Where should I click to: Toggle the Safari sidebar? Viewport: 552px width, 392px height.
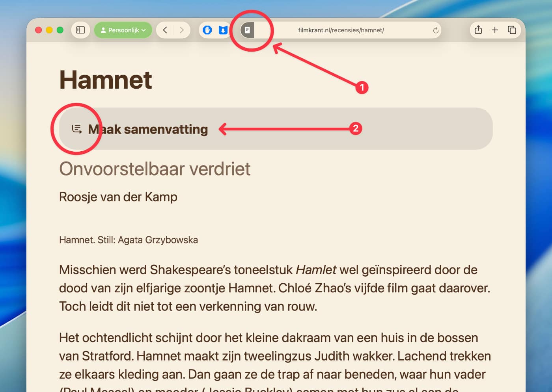pos(80,30)
